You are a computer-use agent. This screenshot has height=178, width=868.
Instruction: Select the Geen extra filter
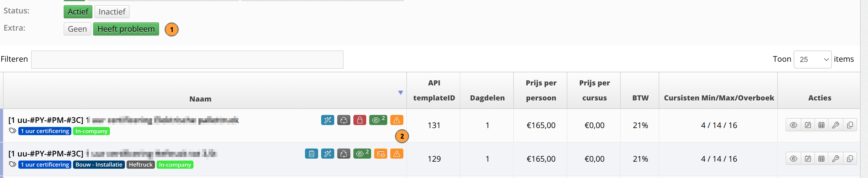(x=77, y=29)
